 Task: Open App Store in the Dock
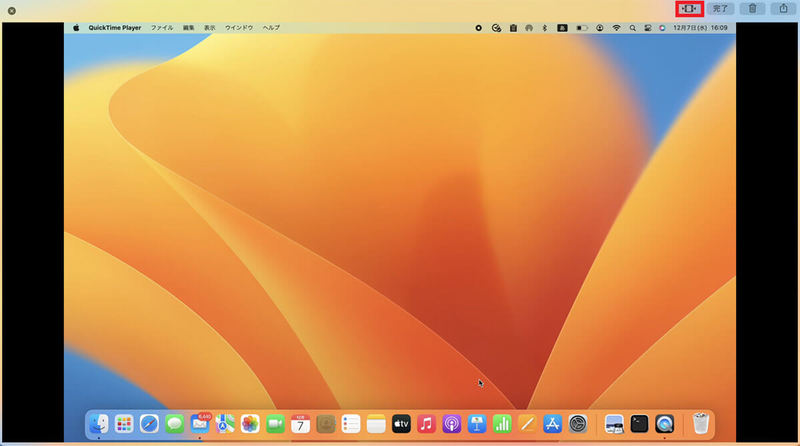click(x=553, y=424)
